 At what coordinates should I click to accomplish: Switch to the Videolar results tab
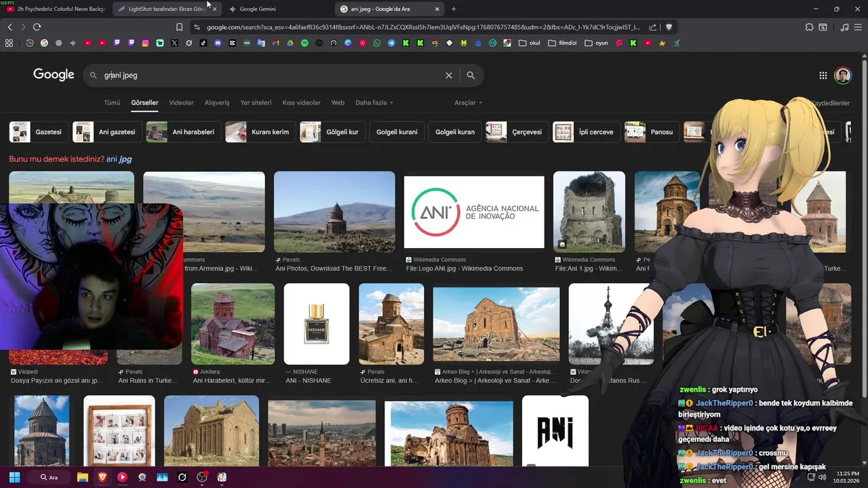(181, 103)
